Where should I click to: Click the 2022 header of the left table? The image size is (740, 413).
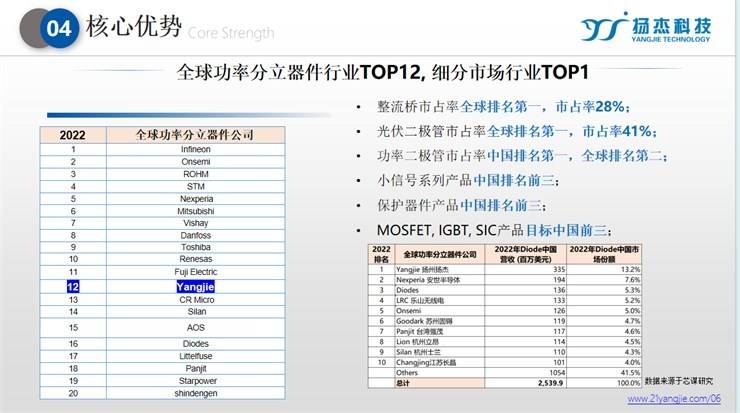tap(72, 135)
